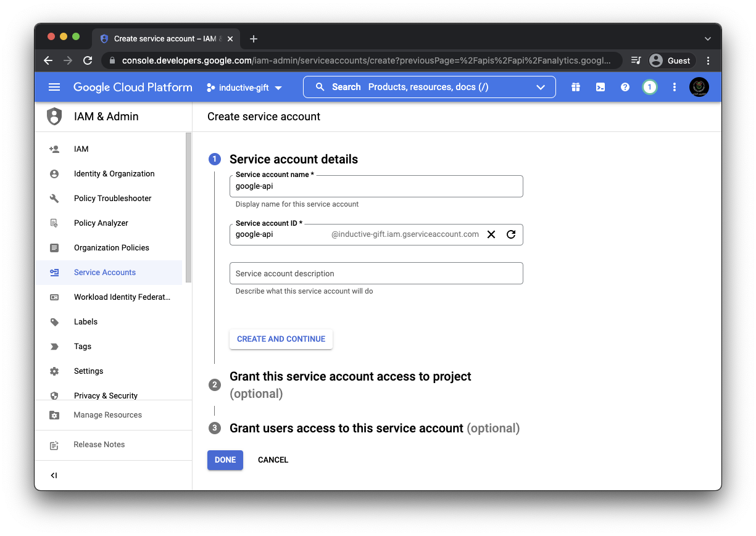This screenshot has height=536, width=756.
Task: Collapse the sidebar with the arrow icon
Action: 54,476
